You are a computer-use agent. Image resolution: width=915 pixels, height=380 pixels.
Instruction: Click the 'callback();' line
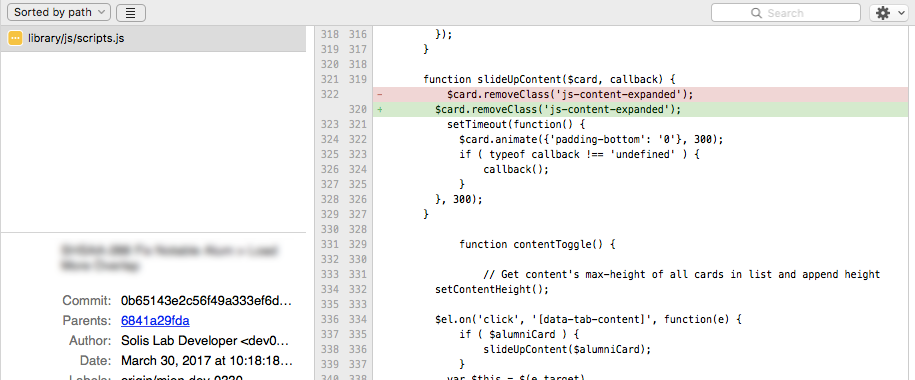click(x=516, y=170)
